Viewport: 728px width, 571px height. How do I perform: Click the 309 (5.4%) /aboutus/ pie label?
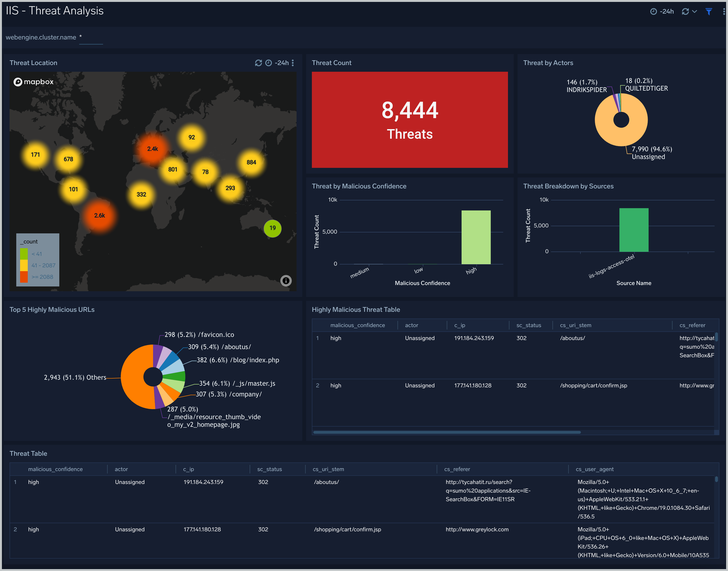(219, 347)
